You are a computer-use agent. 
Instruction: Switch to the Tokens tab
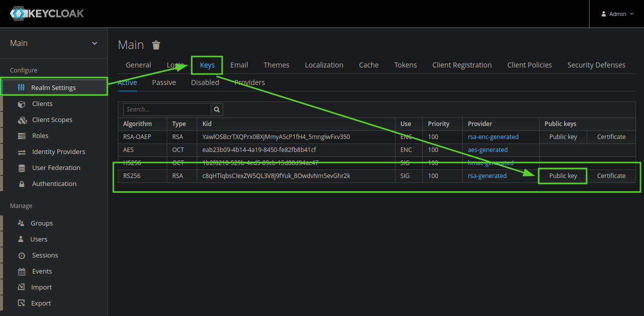(405, 64)
